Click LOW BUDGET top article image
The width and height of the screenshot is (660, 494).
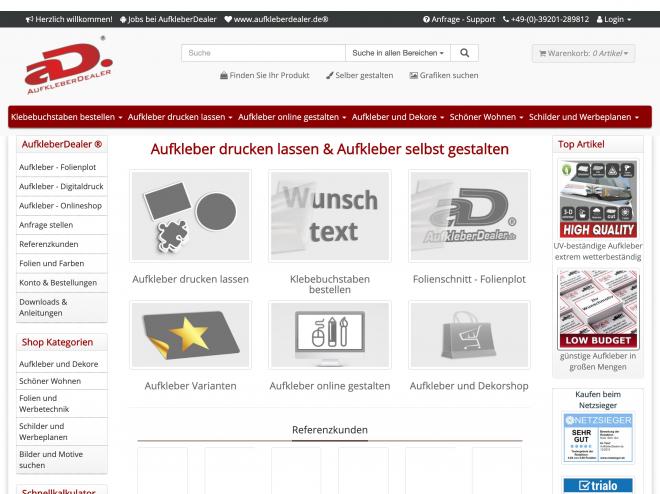(598, 309)
